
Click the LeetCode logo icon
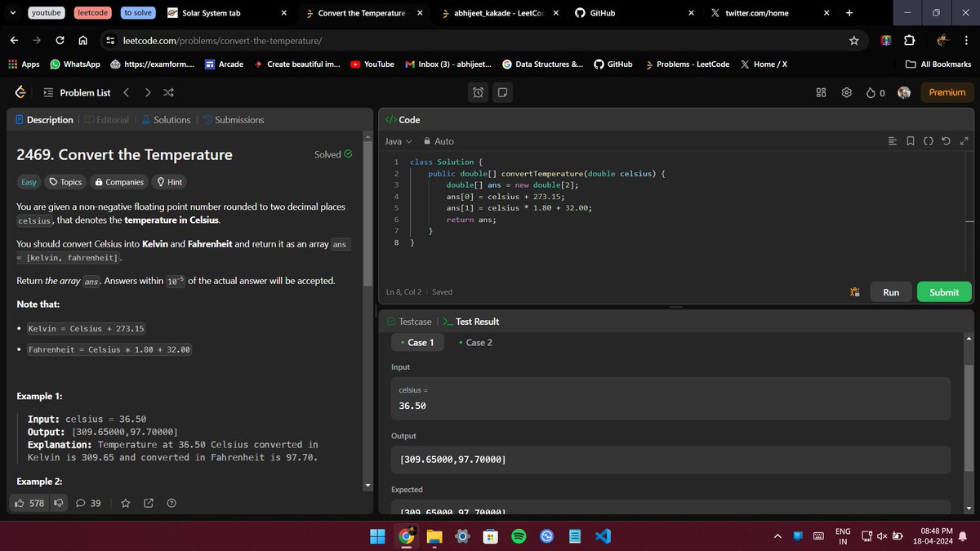[21, 92]
